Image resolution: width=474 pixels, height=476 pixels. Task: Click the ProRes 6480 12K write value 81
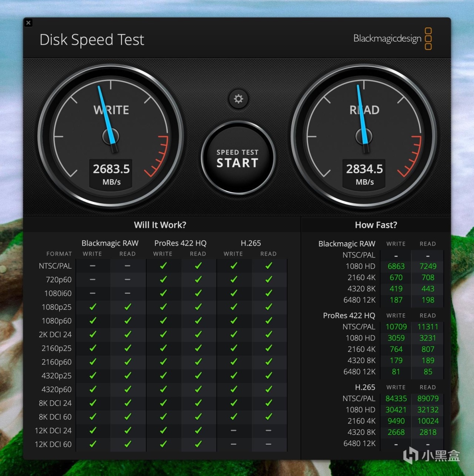coord(396,372)
